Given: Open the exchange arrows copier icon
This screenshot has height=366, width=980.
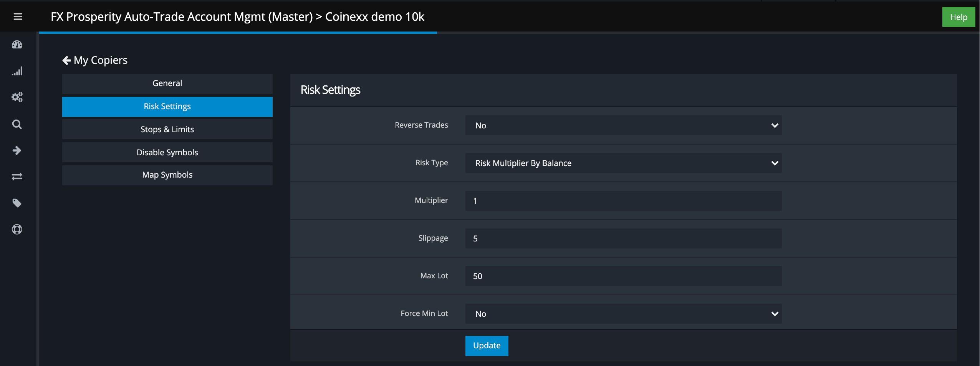Looking at the screenshot, I should pos(17,176).
